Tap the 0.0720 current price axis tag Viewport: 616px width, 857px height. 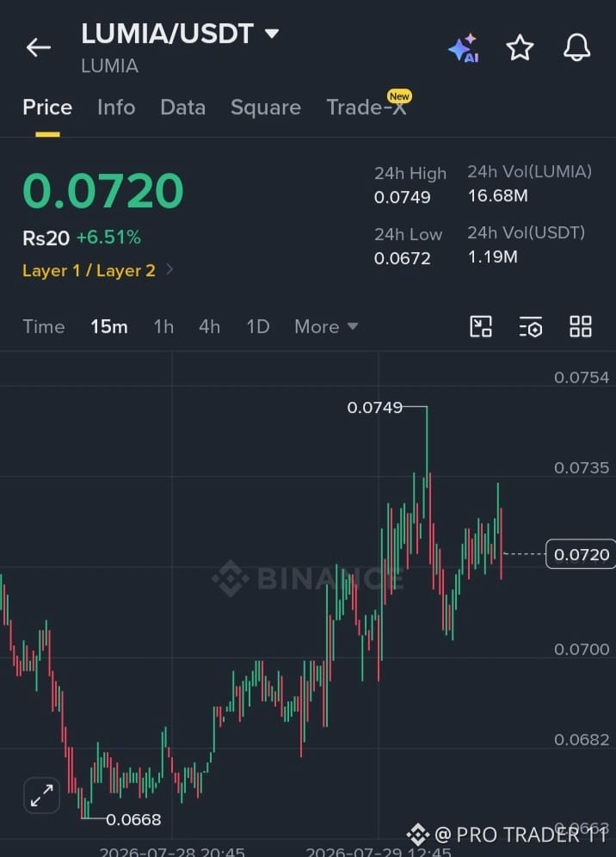point(581,554)
